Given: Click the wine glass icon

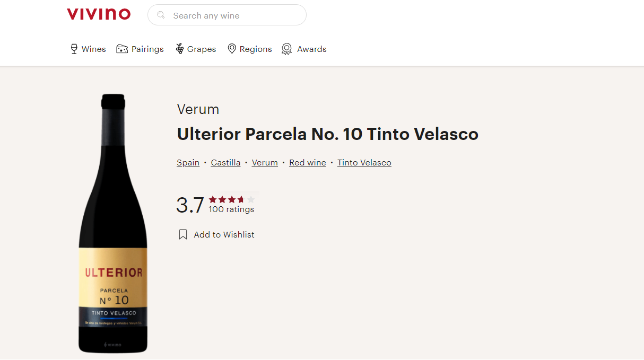Looking at the screenshot, I should click(74, 49).
